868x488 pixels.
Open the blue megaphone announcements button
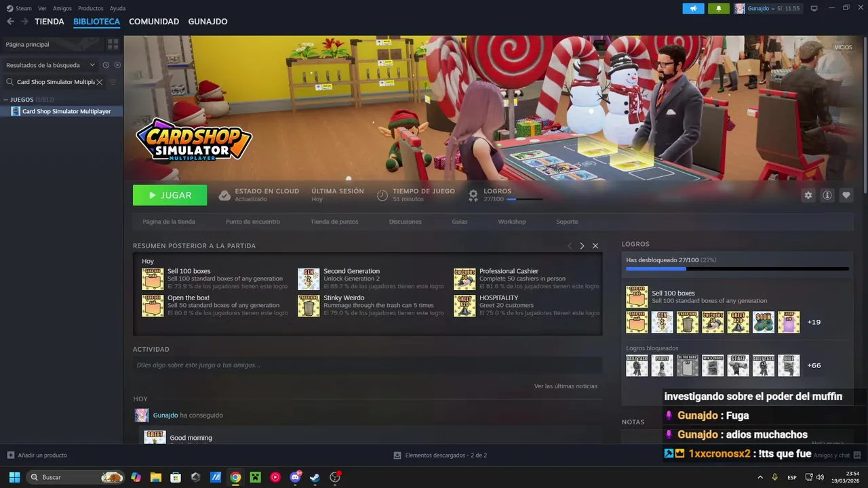(693, 8)
